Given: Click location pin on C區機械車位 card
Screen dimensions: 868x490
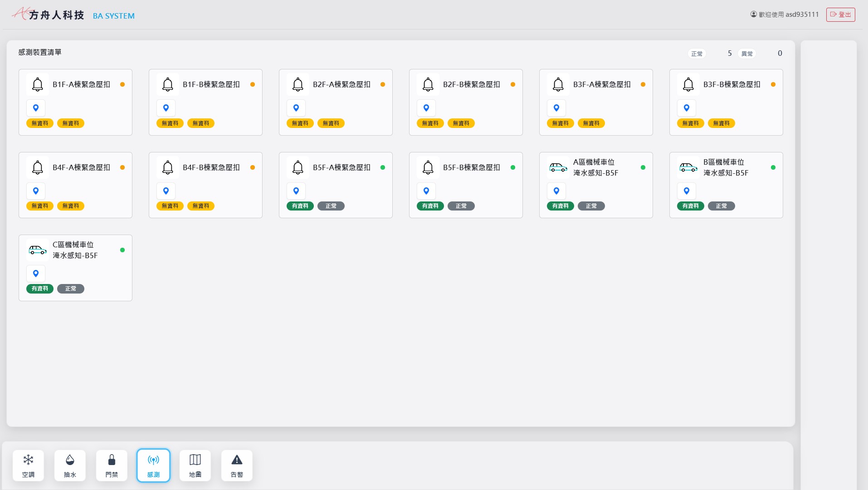Looking at the screenshot, I should [x=36, y=274].
